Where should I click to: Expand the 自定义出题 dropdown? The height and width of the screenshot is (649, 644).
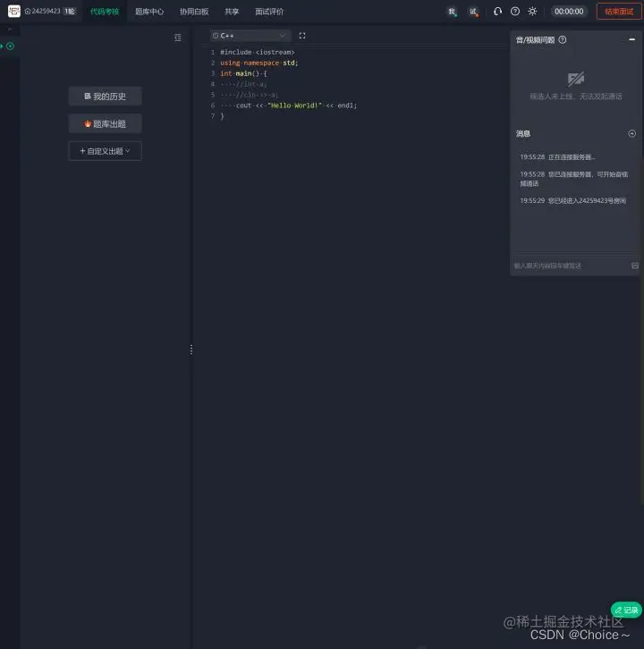tap(106, 151)
